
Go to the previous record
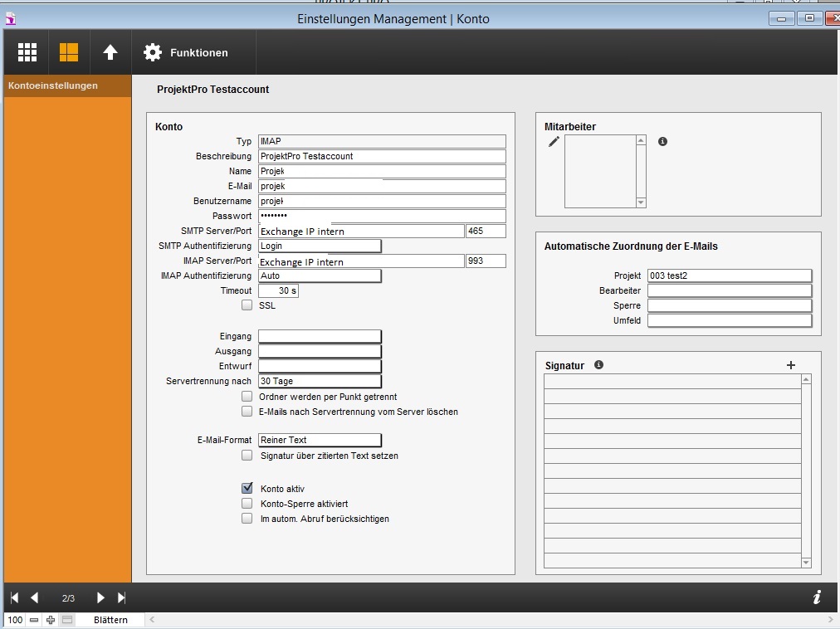tap(34, 597)
